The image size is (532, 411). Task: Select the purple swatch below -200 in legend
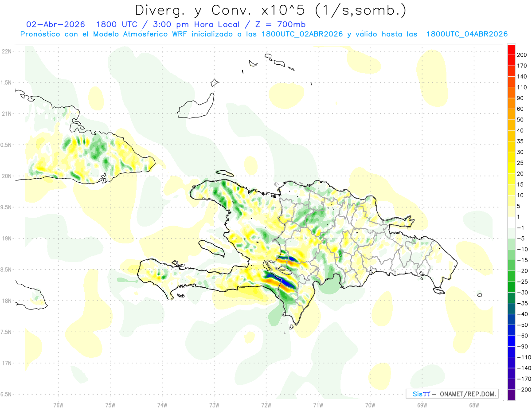511,395
